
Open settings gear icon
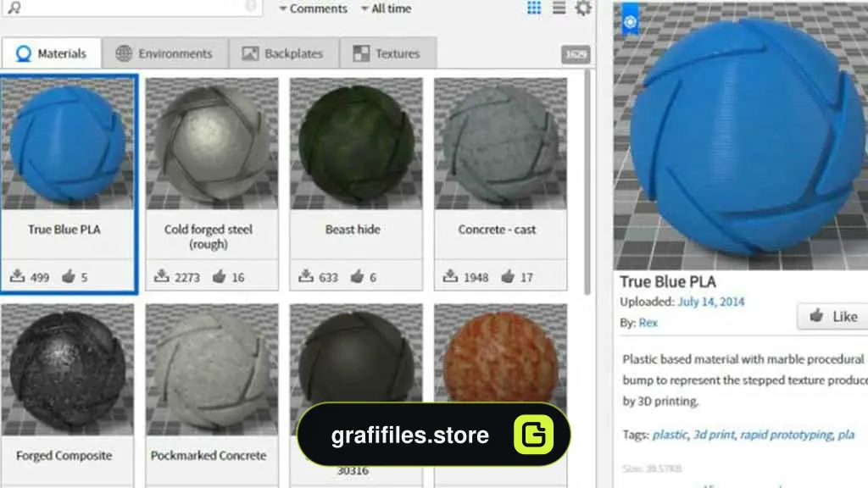click(x=583, y=8)
